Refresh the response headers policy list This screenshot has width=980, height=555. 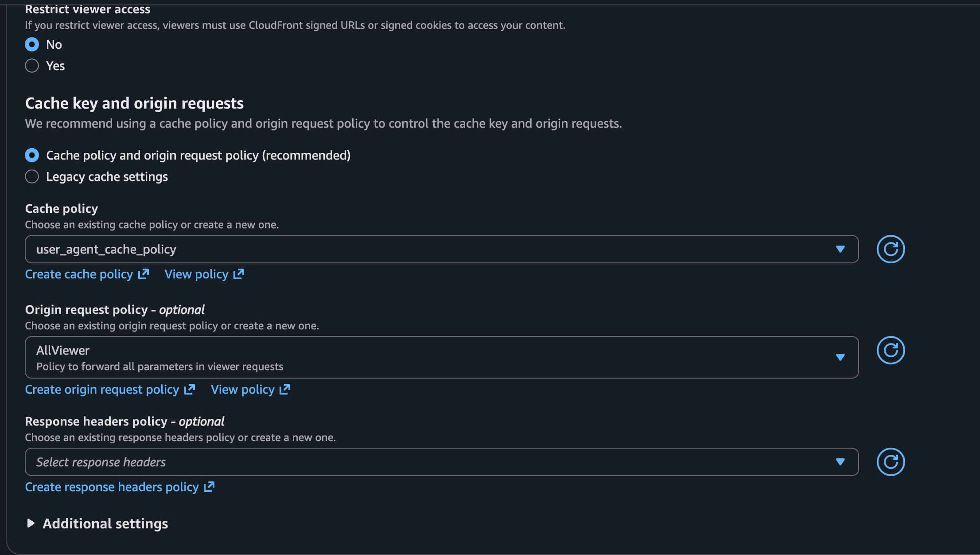pos(891,462)
